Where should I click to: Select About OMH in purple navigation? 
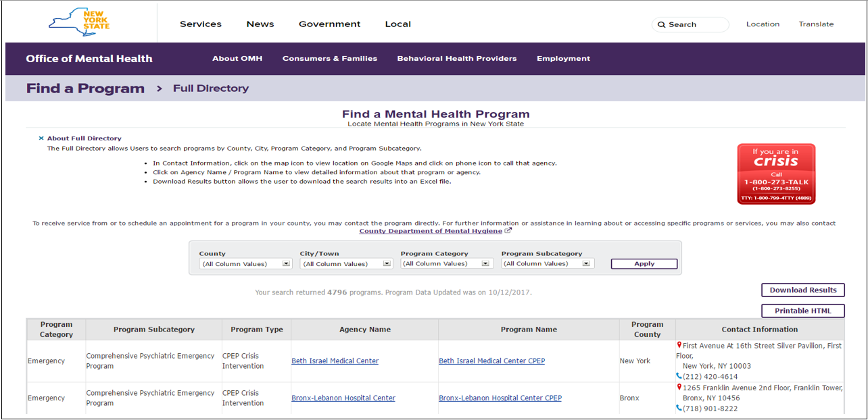point(237,59)
